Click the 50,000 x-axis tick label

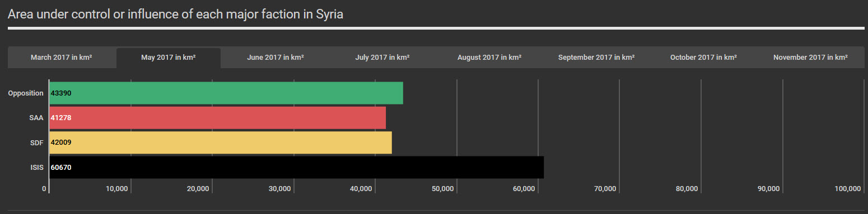[x=442, y=189]
